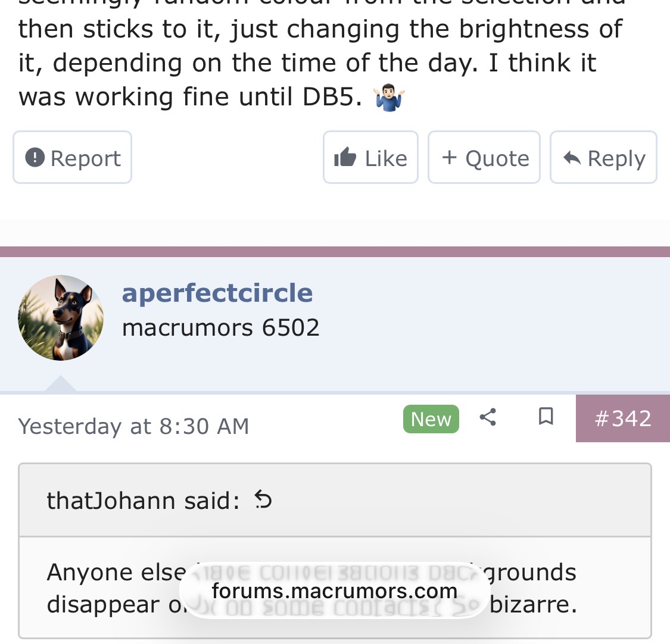The height and width of the screenshot is (644, 670).
Task: Click the thumbs-up icon on Like
Action: [x=345, y=158]
